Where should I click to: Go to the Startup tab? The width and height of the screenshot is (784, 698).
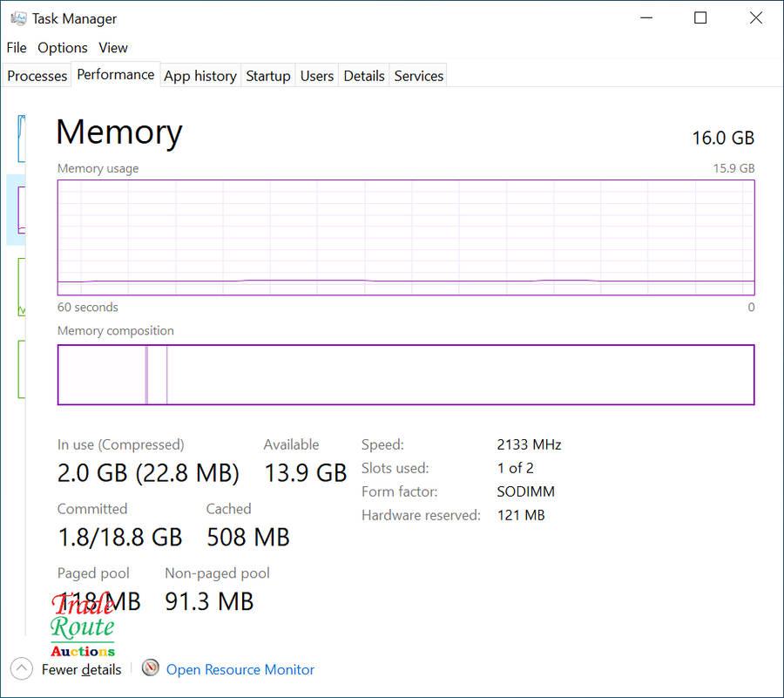(268, 76)
